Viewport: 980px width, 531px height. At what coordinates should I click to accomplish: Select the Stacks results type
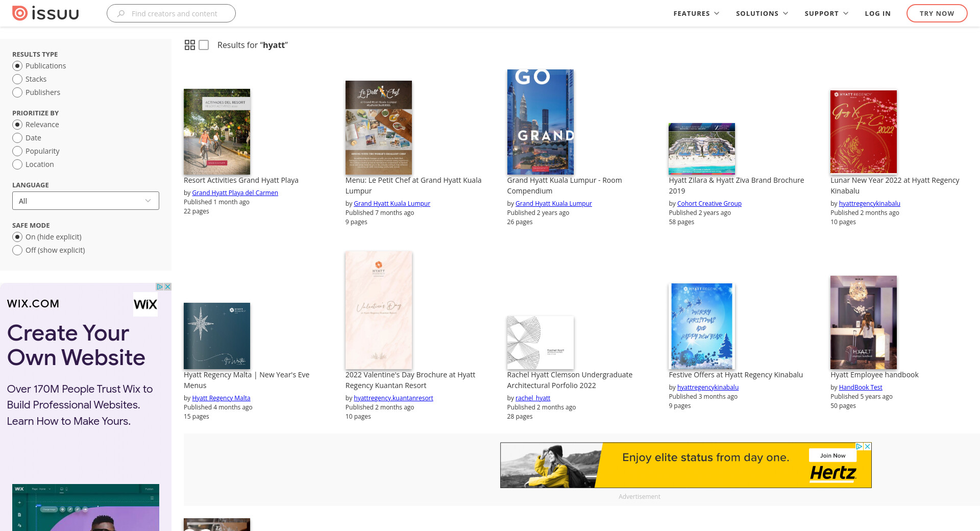17,79
